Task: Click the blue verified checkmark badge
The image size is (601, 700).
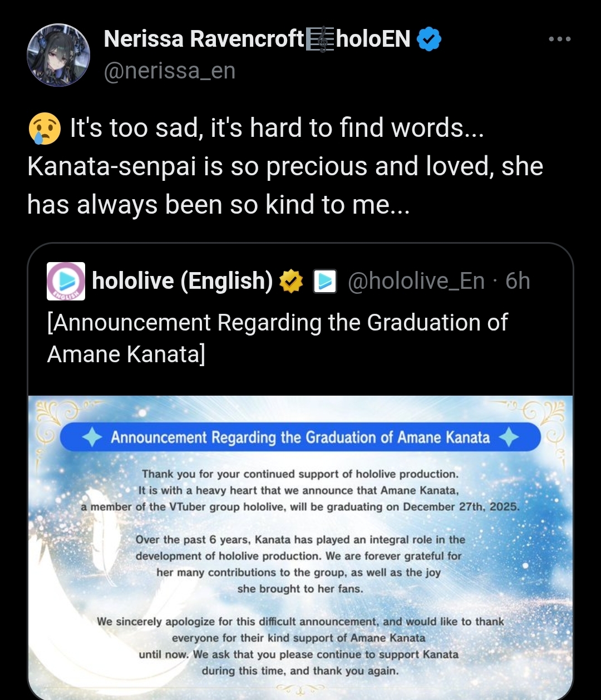Action: (429, 40)
